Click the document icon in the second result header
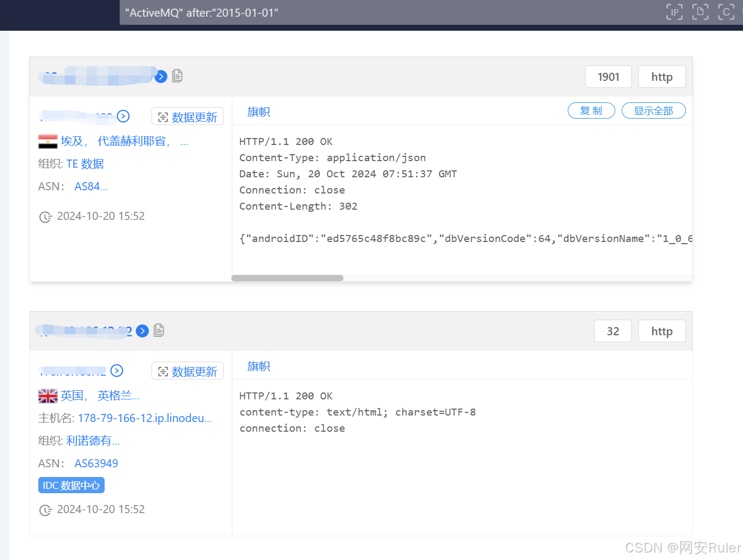Viewport: 743px width, 560px height. [159, 330]
